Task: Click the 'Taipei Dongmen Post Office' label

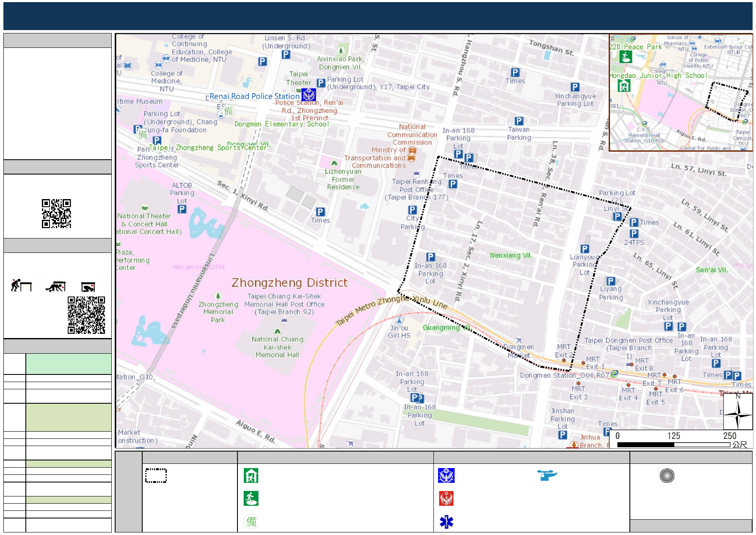Action: [629, 340]
